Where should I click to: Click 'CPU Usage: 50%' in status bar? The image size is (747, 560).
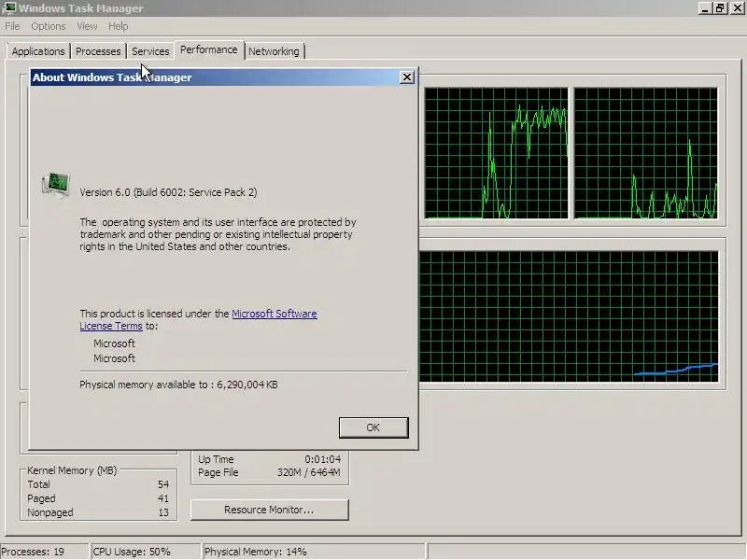point(132,552)
